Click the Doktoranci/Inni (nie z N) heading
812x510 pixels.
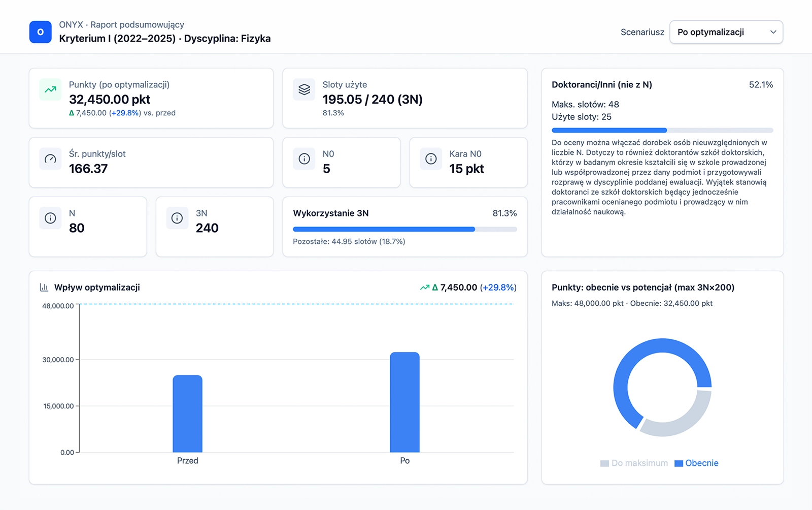pos(601,85)
